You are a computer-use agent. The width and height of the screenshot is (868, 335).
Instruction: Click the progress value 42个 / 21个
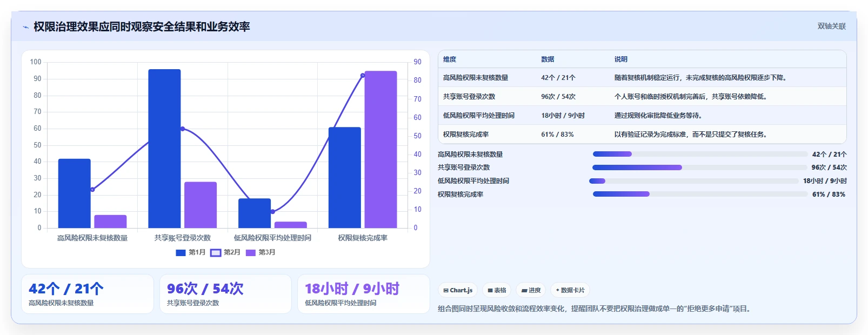click(829, 155)
